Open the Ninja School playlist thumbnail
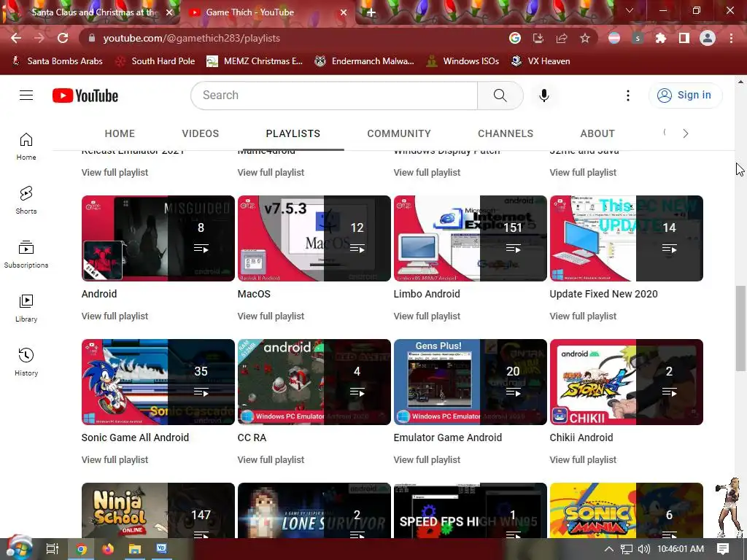 (158, 510)
